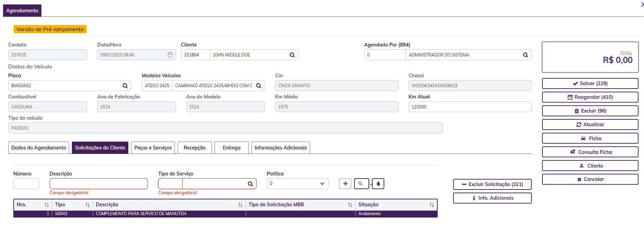Click the Km Atual input field
The width and height of the screenshot is (644, 236).
(x=469, y=107)
